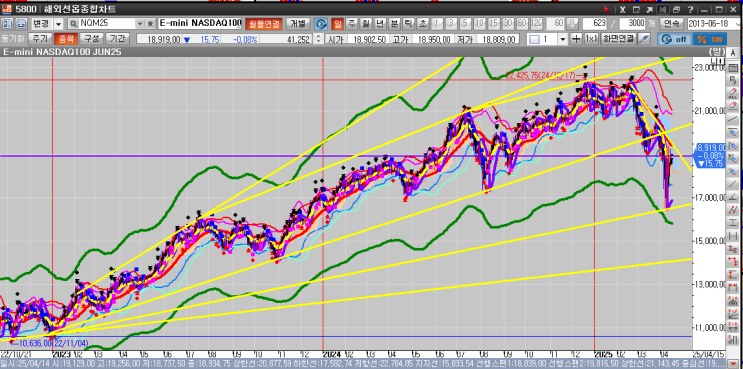Click the circular number 3 refresh icon
This screenshot has width=743, height=369.
[x=321, y=24]
